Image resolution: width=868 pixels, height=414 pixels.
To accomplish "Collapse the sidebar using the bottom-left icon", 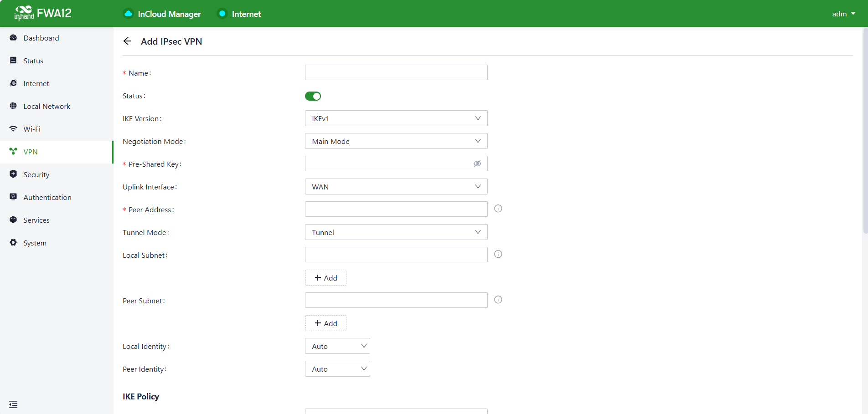I will pyautogui.click(x=13, y=404).
